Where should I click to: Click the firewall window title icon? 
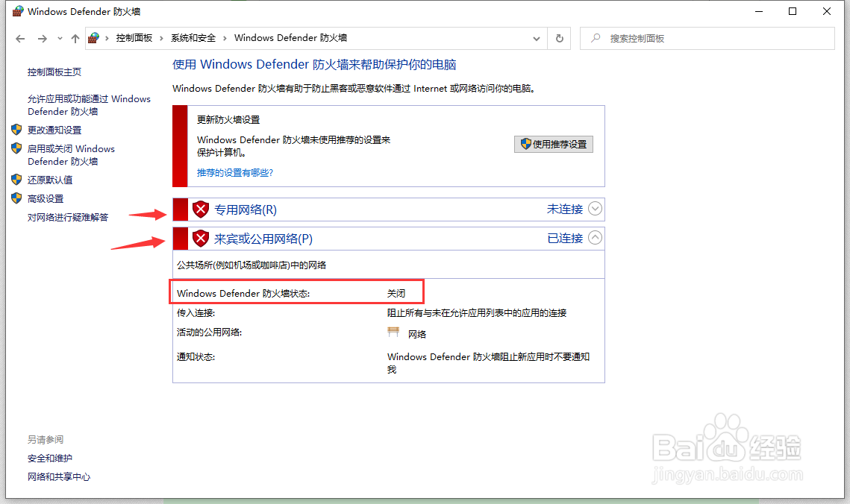click(18, 11)
